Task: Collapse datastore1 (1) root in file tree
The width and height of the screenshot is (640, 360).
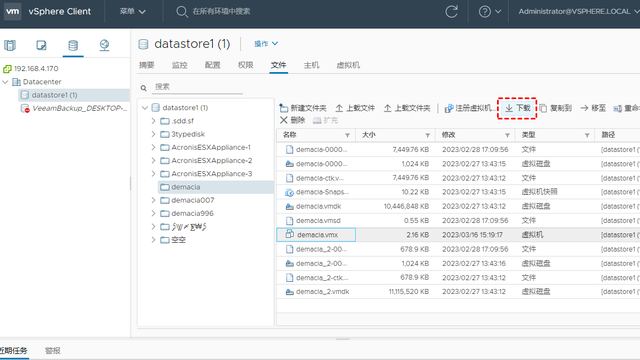Action: pos(145,108)
